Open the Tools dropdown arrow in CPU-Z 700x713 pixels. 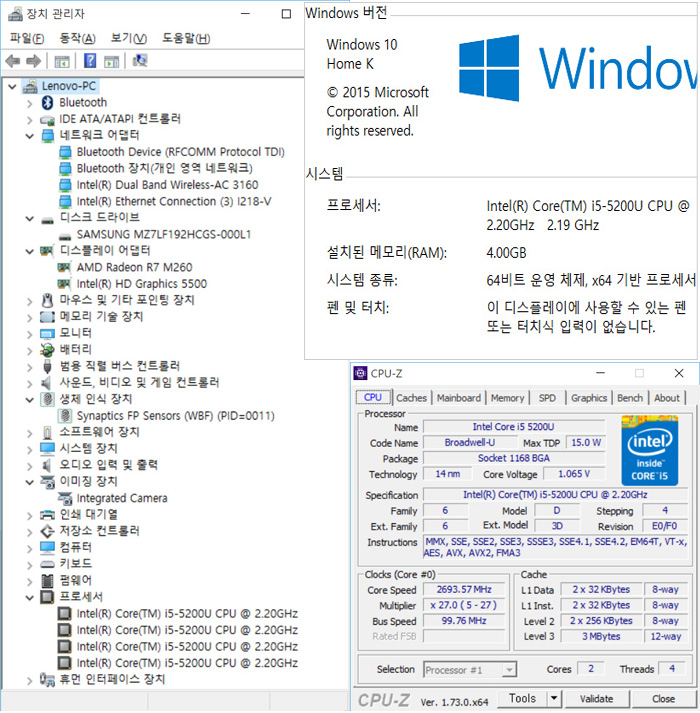point(554,698)
